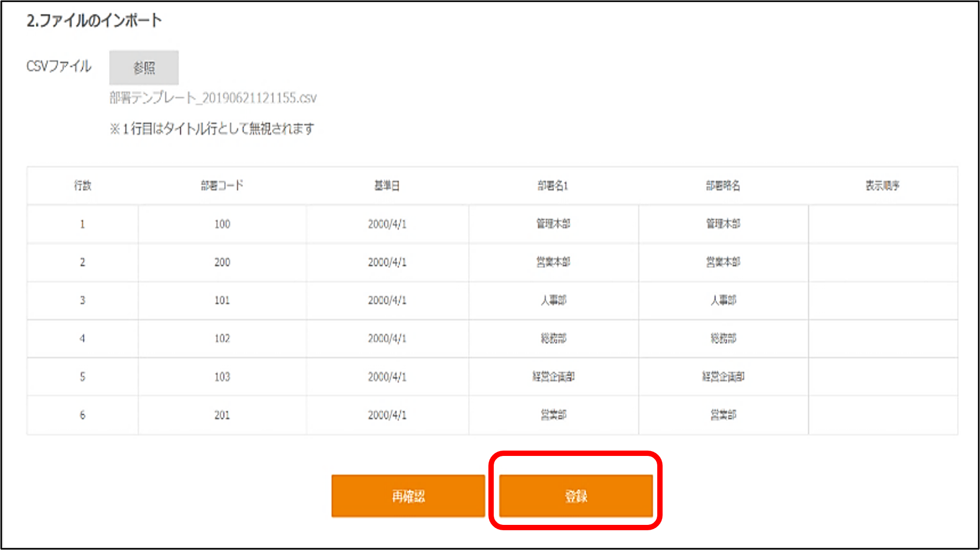Click 総務部 in the 部署略名 column
The image size is (980, 550).
(723, 338)
